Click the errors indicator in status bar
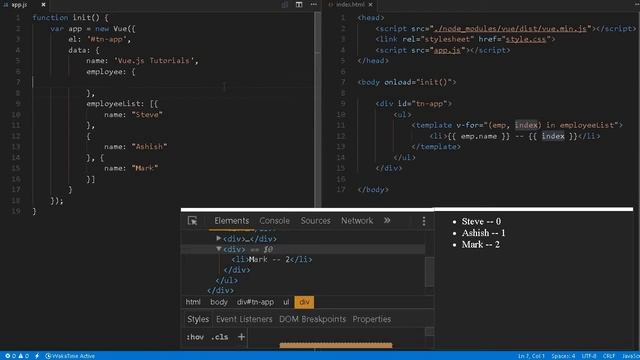Viewport: 640px width, 360px height. [10, 356]
